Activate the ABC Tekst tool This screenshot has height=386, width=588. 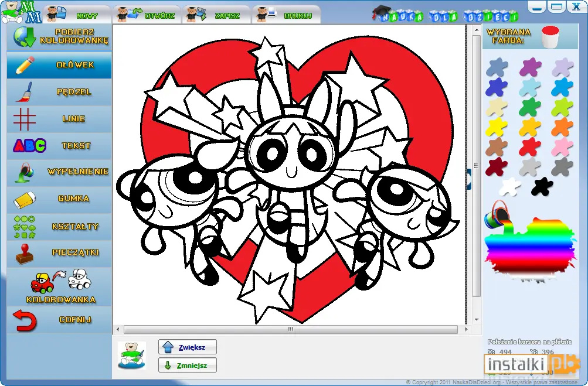[x=59, y=145]
